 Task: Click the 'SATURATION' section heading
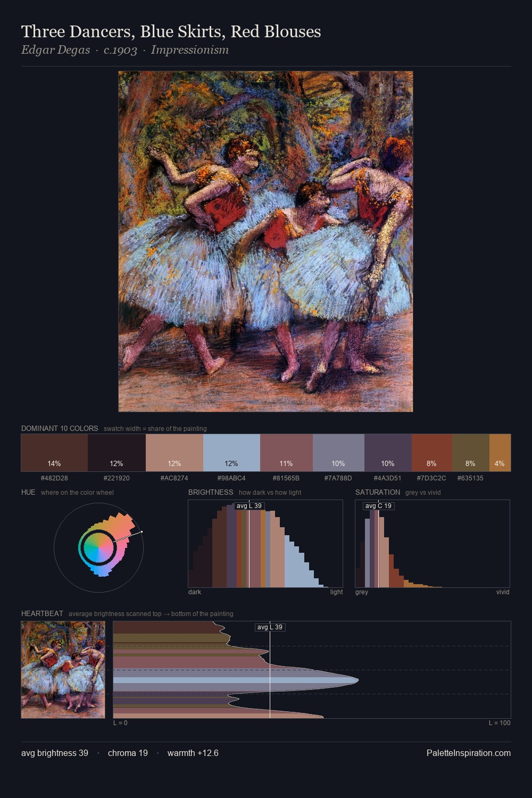click(x=378, y=492)
